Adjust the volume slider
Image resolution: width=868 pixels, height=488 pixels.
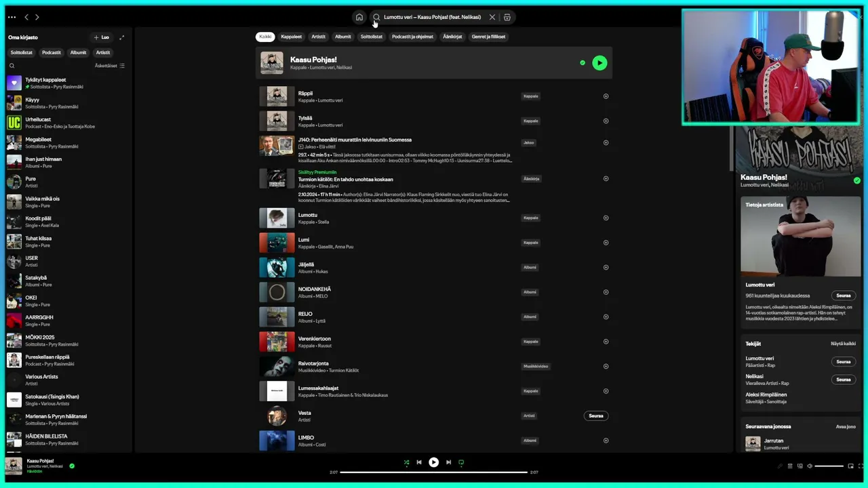tap(829, 466)
